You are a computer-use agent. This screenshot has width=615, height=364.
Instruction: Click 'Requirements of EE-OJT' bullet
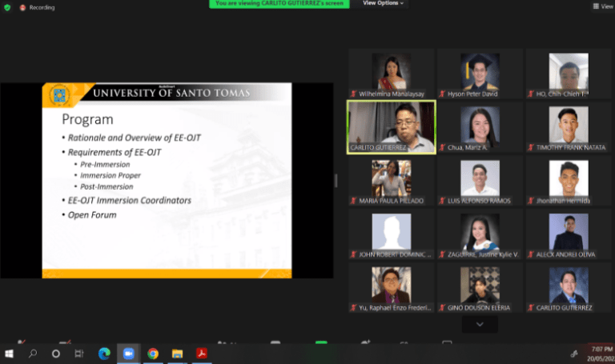pos(115,153)
